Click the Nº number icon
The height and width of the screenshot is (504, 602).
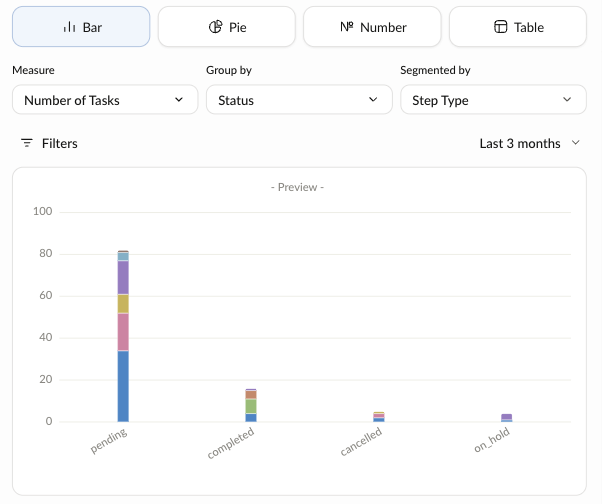347,26
